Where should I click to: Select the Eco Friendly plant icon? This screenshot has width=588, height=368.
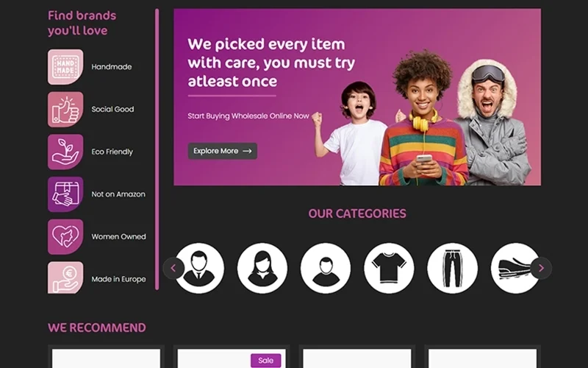point(65,152)
